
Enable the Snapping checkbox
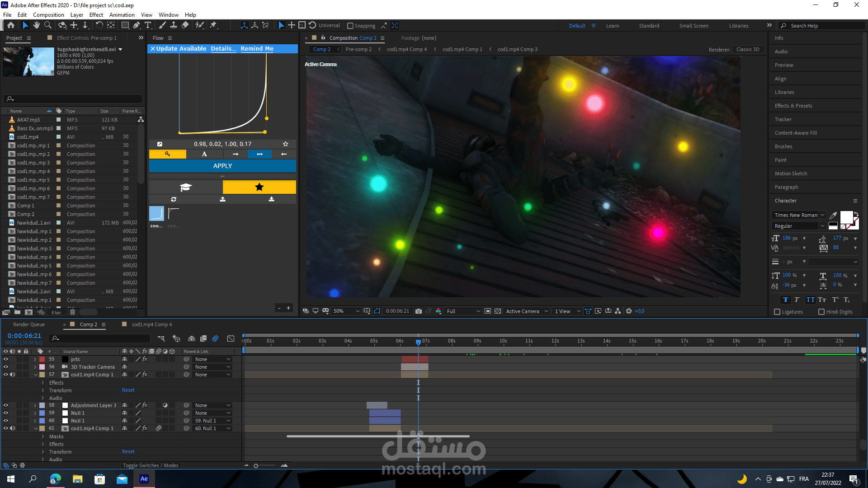pos(350,26)
